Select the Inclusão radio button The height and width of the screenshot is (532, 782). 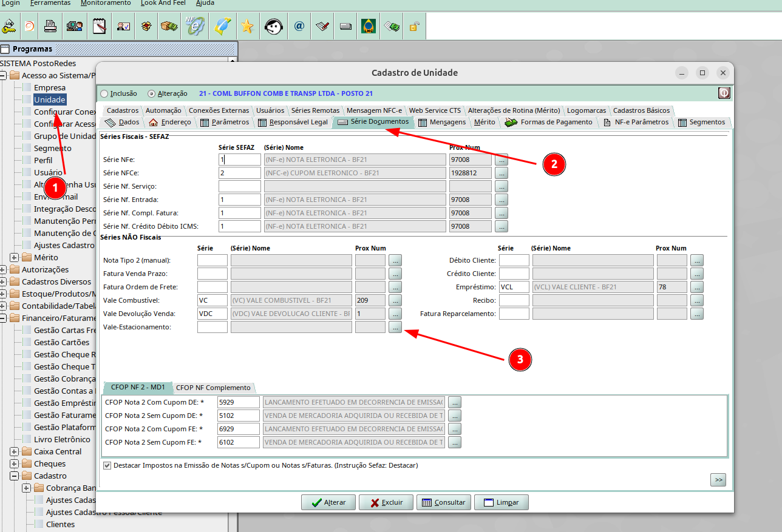point(104,94)
